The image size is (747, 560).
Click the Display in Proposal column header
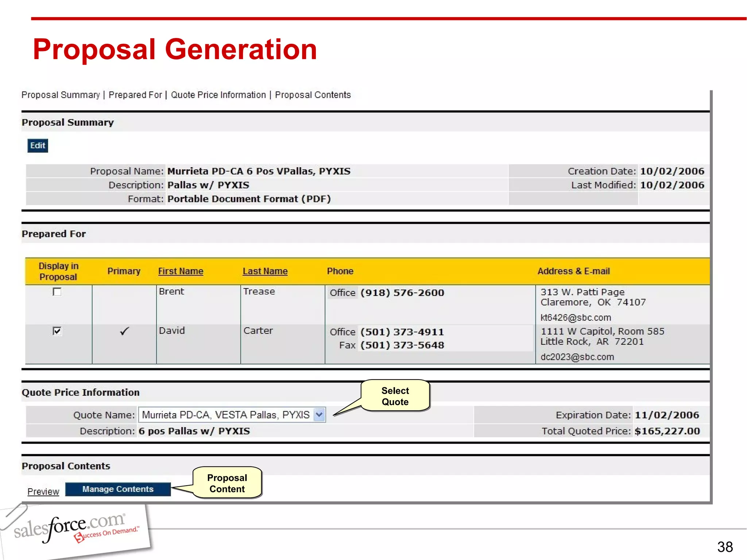58,271
